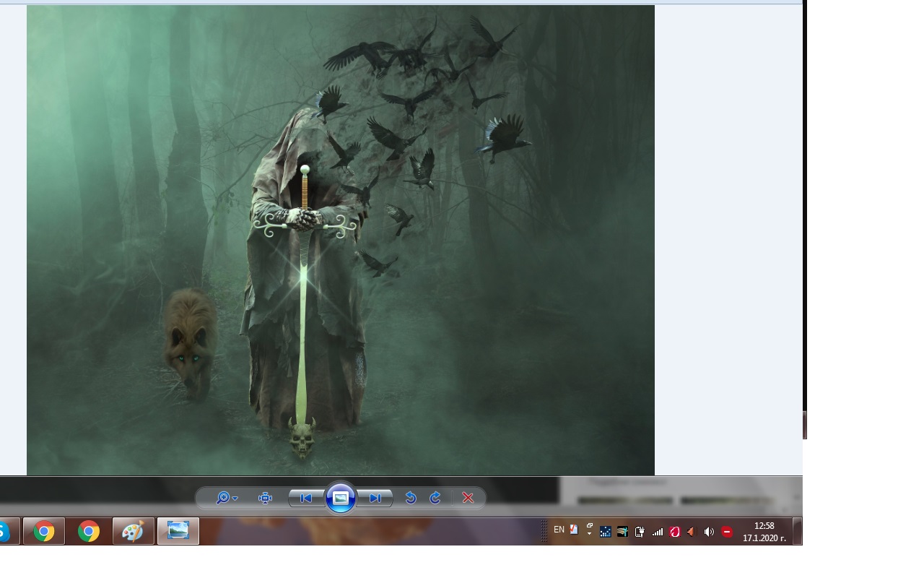The height and width of the screenshot is (578, 924).
Task: Click the Chrome icon beside the Paint icon
Action: pyautogui.click(x=89, y=532)
